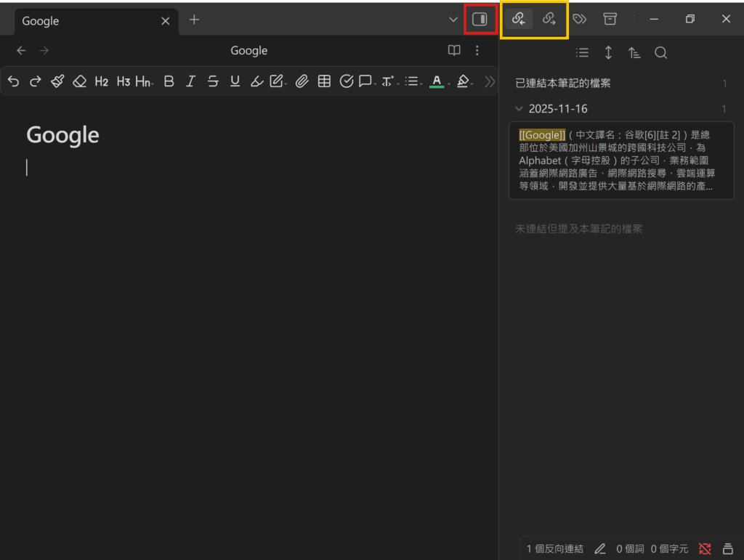Collapse the 2025-11-16 backlink group
The image size is (744, 560).
(x=519, y=109)
